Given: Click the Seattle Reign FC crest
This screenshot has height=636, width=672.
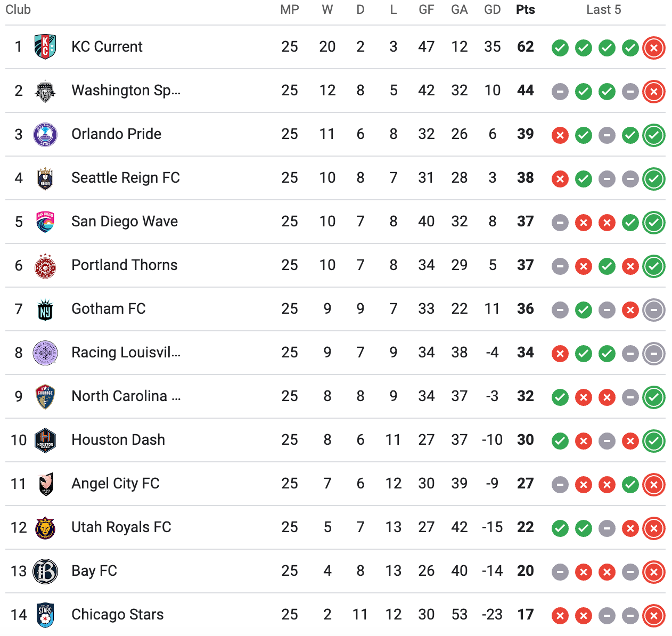Looking at the screenshot, I should [x=45, y=178].
